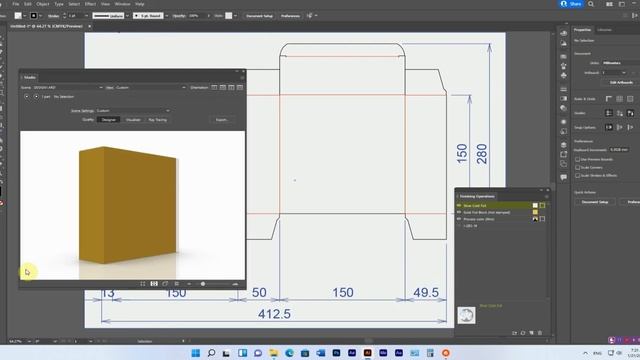Open the Edit menu
This screenshot has width=640, height=360.
pos(28,4)
